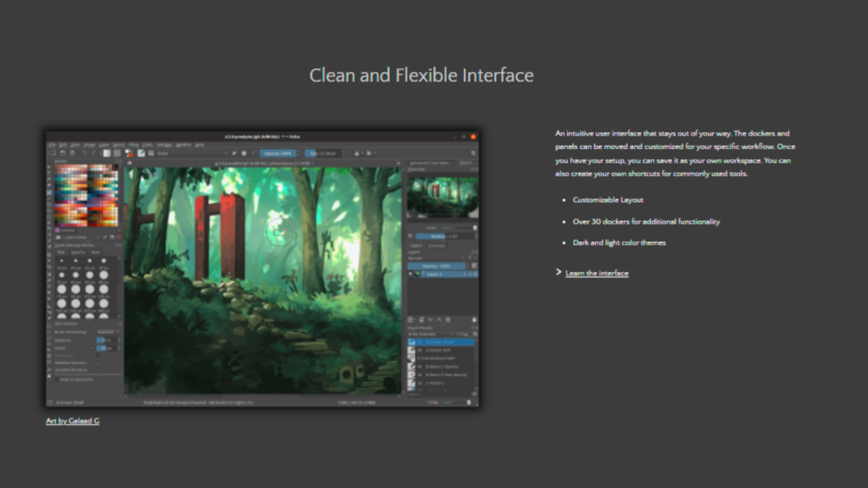Select the Ellipse tool in toolbox
This screenshot has width=868, height=488.
[48, 211]
